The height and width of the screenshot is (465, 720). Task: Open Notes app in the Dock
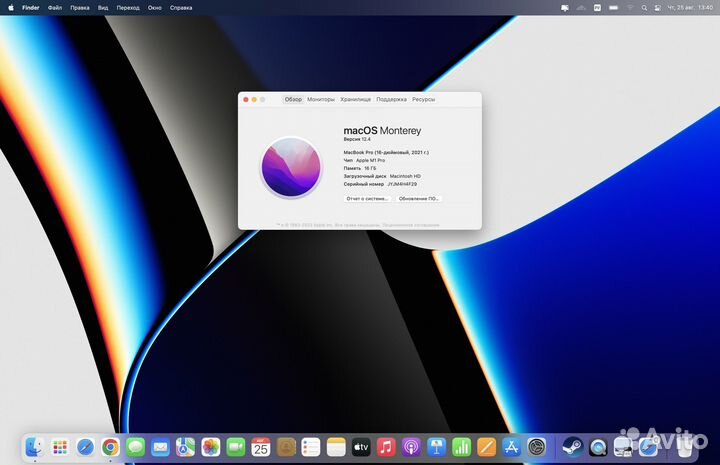[336, 447]
